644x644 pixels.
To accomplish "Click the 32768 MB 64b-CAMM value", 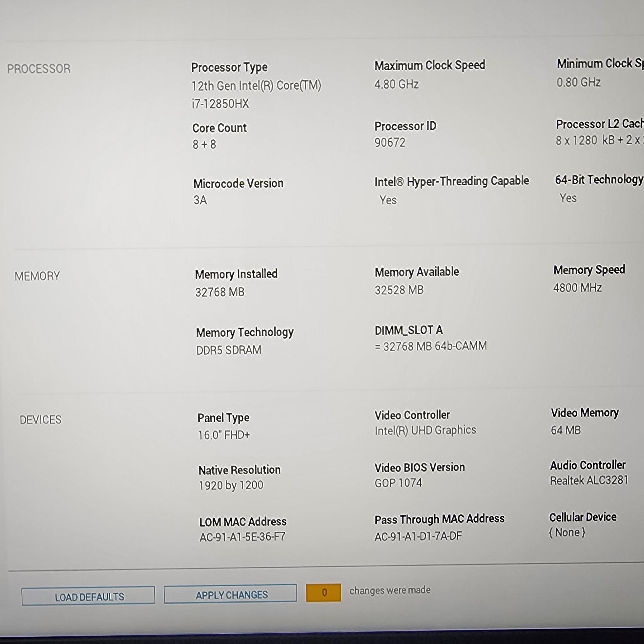I will tap(431, 346).
